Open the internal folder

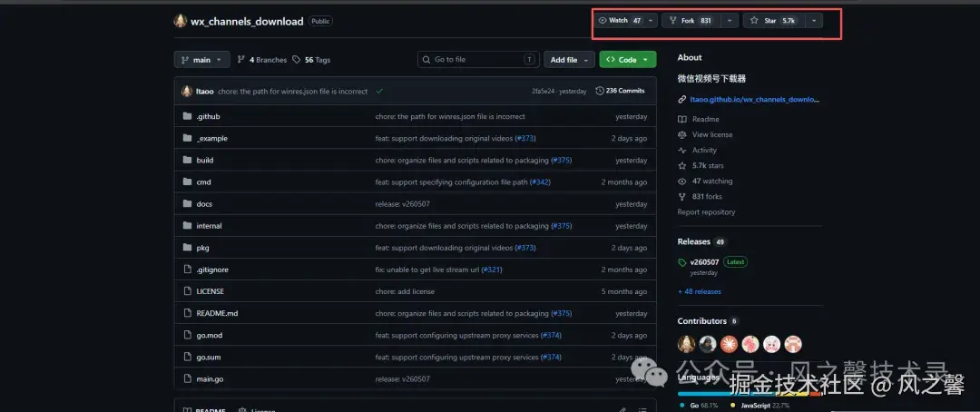click(x=209, y=226)
